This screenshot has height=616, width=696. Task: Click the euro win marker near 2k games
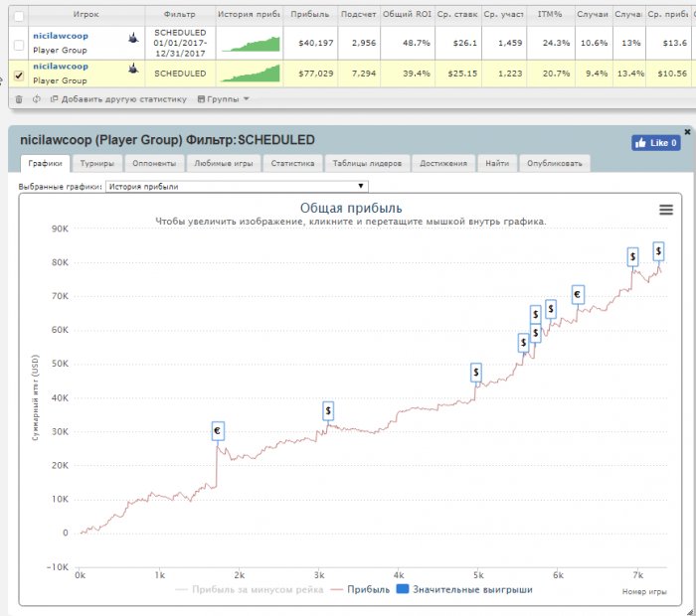point(218,430)
